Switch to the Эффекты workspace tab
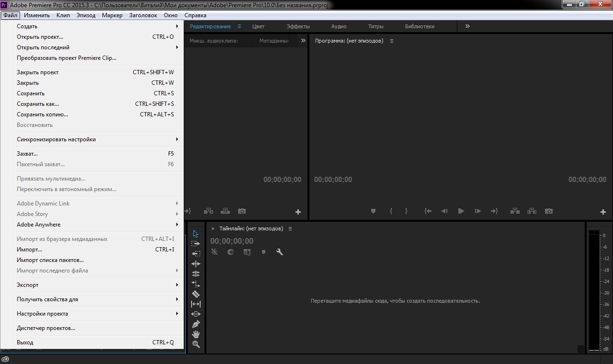The width and height of the screenshot is (613, 364). click(298, 26)
